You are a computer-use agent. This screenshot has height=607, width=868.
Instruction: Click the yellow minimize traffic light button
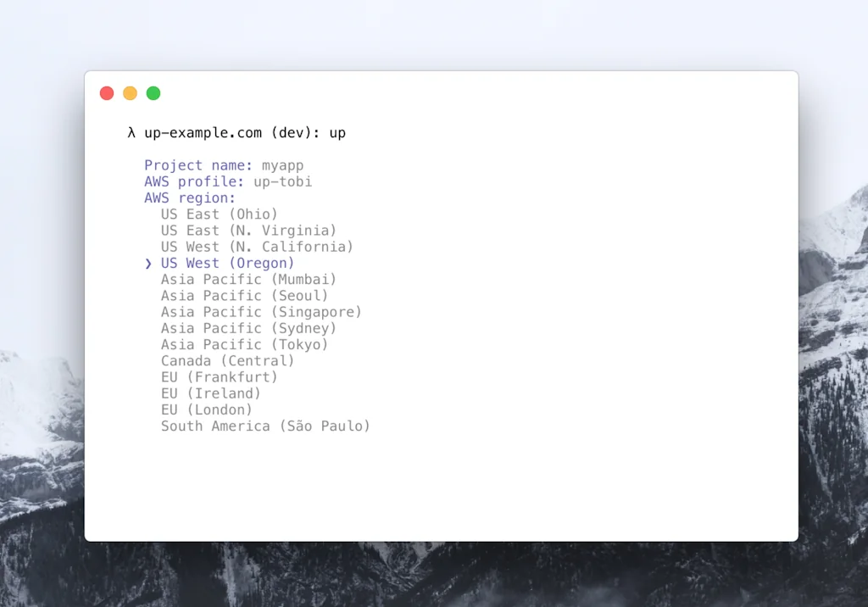coord(130,92)
